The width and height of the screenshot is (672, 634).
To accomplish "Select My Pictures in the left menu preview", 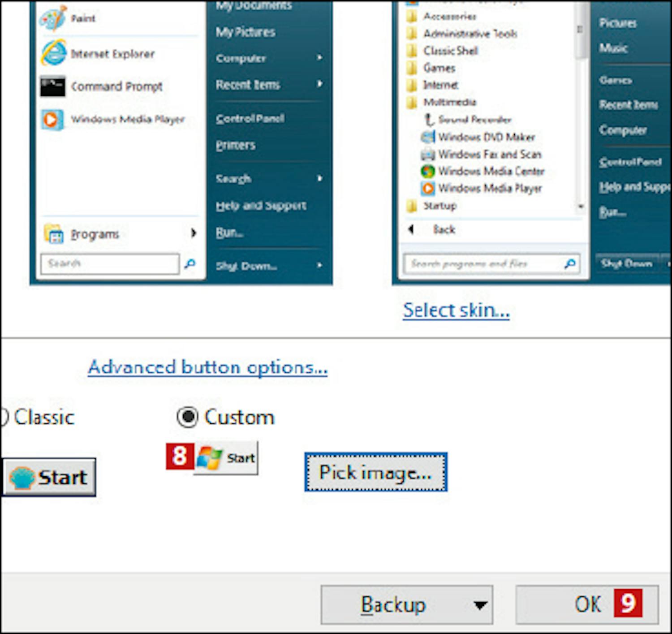I will [x=246, y=32].
